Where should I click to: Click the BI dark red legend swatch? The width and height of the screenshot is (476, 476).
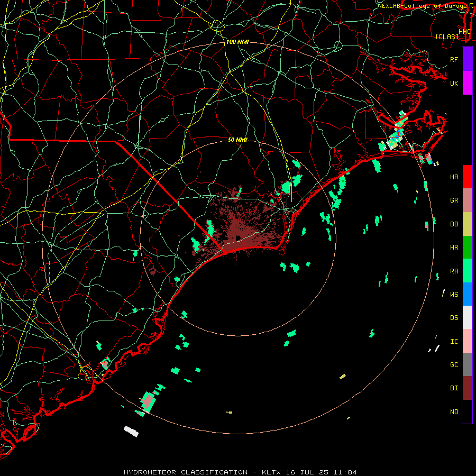[x=467, y=388]
